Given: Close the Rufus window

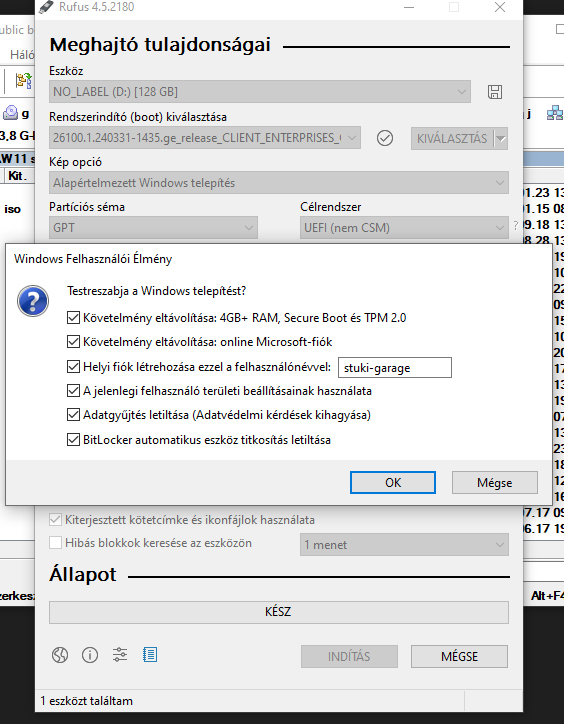Looking at the screenshot, I should pyautogui.click(x=500, y=7).
